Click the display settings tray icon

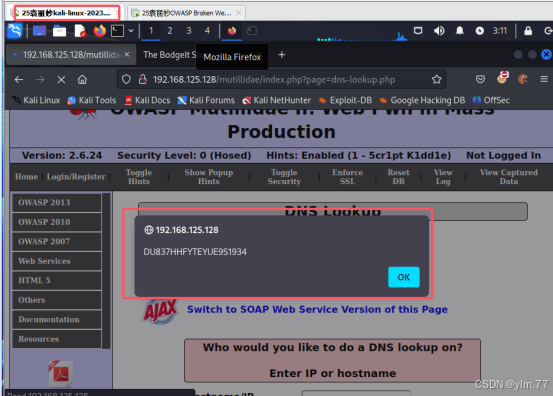tap(418, 31)
